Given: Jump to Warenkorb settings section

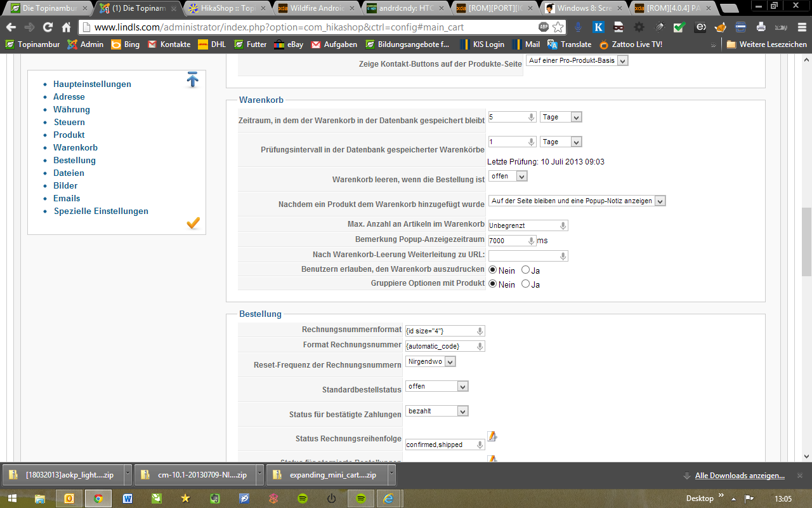Looking at the screenshot, I should pos(75,147).
